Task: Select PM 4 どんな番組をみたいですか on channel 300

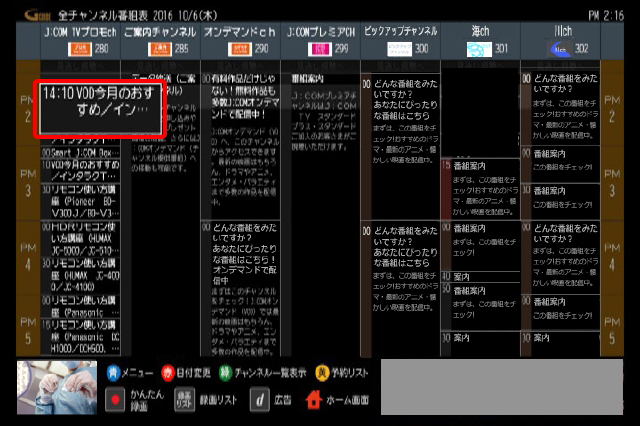Action: click(x=400, y=289)
